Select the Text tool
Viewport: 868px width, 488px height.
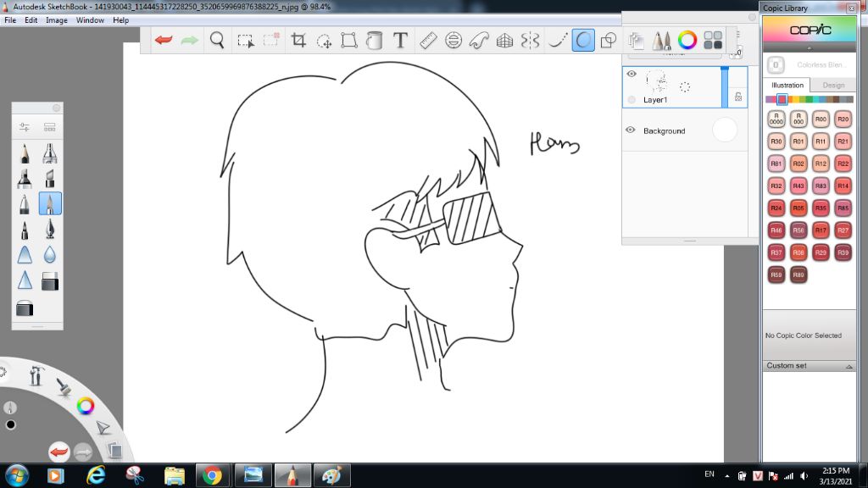400,41
